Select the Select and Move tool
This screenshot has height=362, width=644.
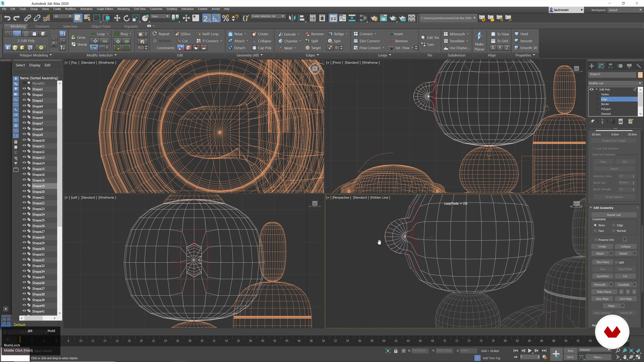click(x=117, y=18)
